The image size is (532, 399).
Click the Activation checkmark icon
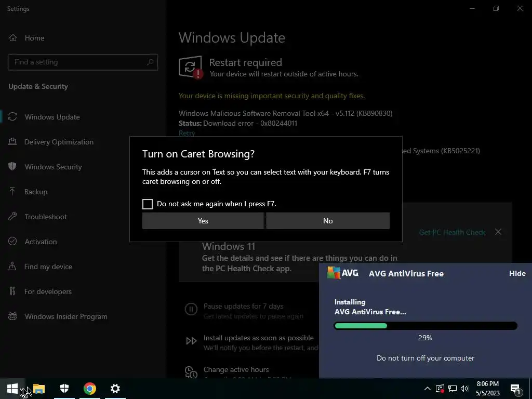(12, 241)
